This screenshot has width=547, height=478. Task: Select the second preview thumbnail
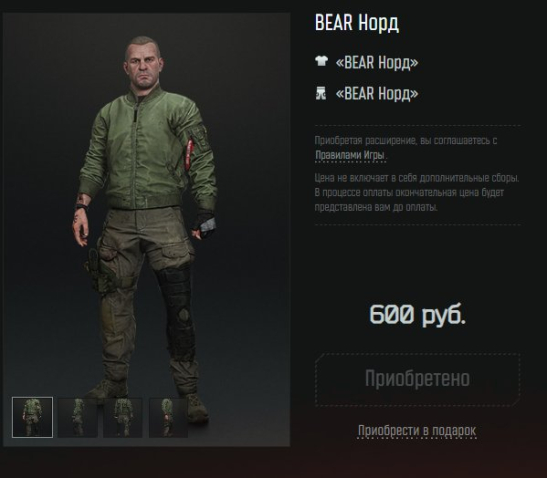tap(77, 418)
